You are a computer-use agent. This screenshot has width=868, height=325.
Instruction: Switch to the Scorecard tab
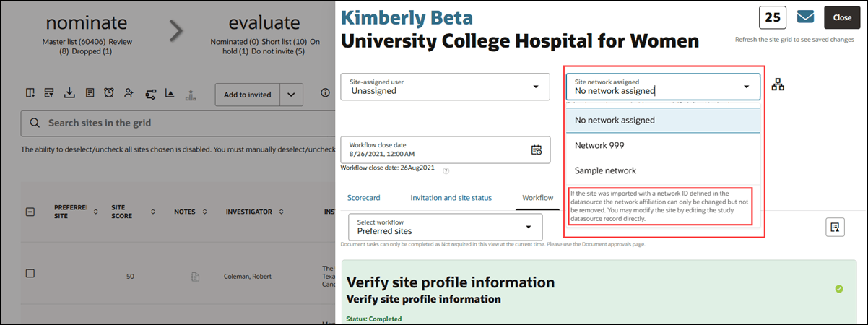click(363, 197)
